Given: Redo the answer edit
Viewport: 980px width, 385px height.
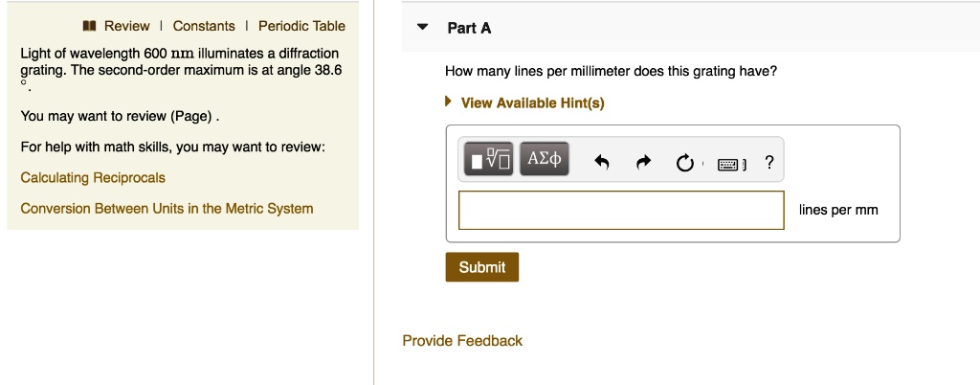Looking at the screenshot, I should coord(643,163).
